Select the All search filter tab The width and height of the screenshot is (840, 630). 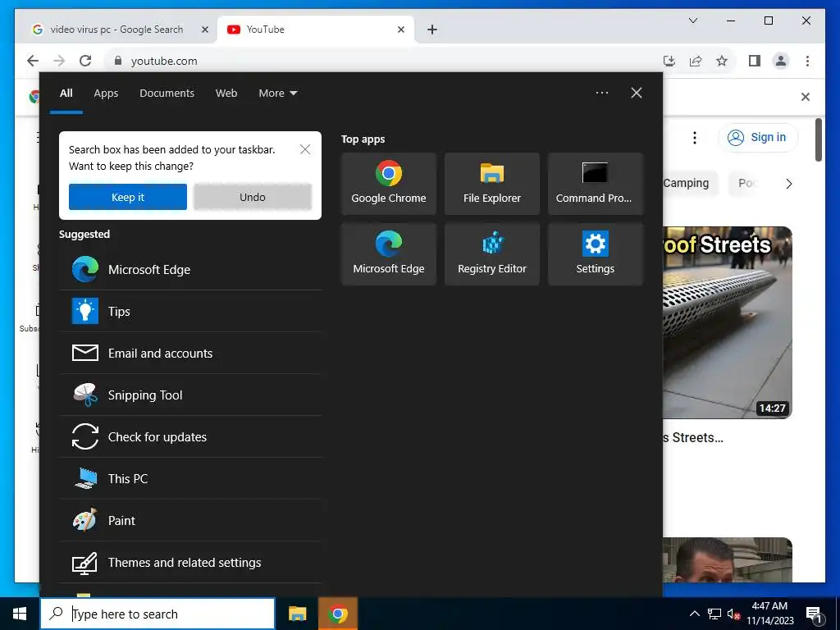(x=66, y=94)
